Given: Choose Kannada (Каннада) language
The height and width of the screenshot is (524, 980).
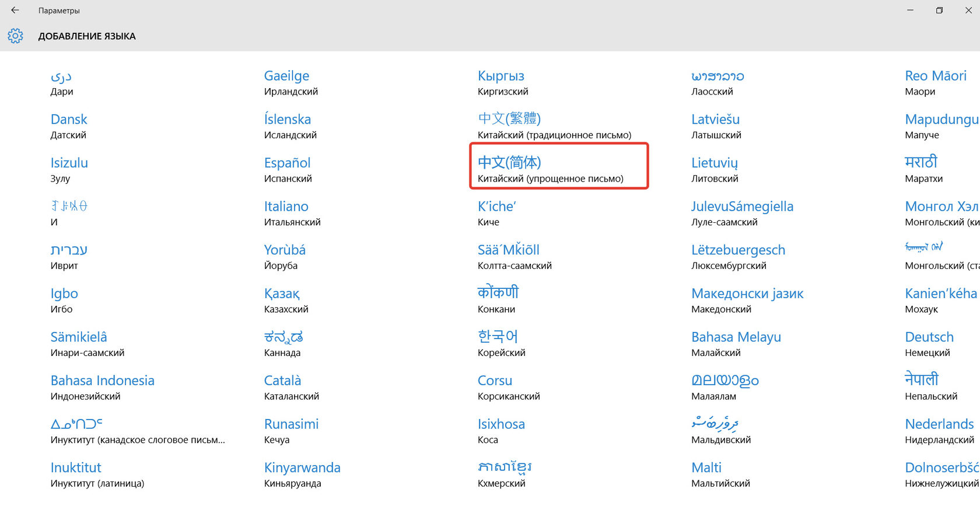Looking at the screenshot, I should (283, 344).
